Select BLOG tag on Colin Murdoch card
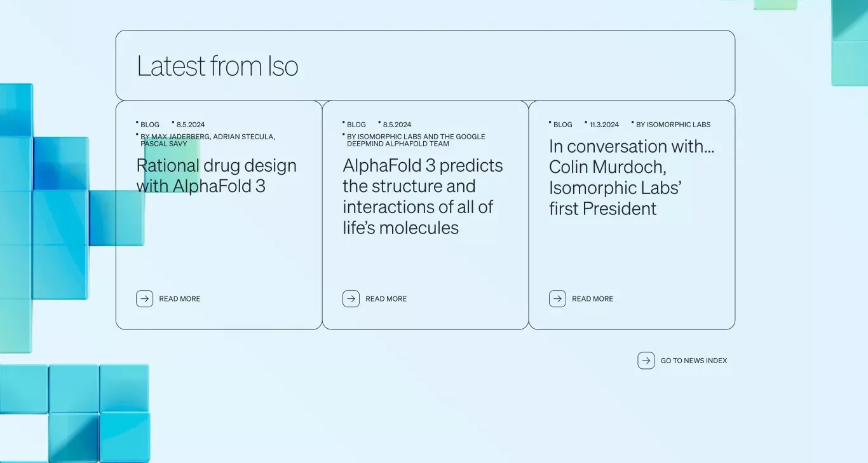Image resolution: width=868 pixels, height=463 pixels. coord(563,125)
